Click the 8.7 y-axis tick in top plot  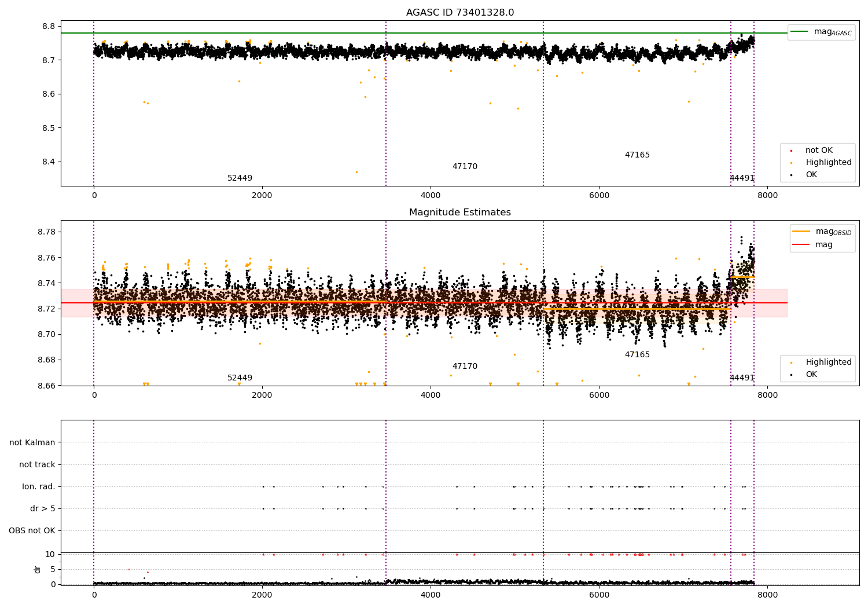coord(49,60)
